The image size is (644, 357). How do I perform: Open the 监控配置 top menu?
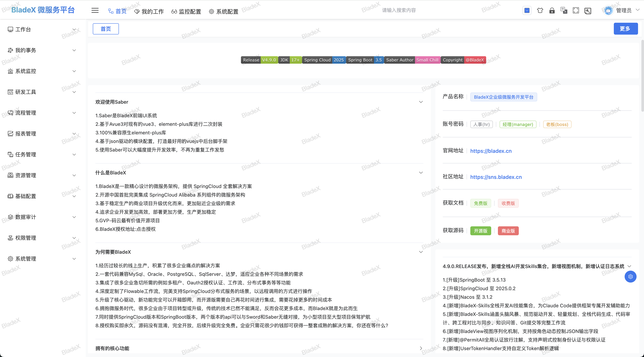(x=186, y=12)
